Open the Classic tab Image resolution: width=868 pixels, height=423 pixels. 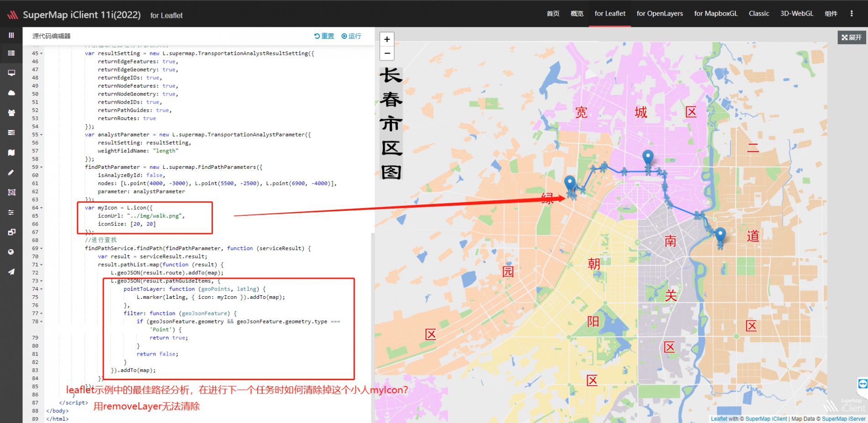(759, 14)
